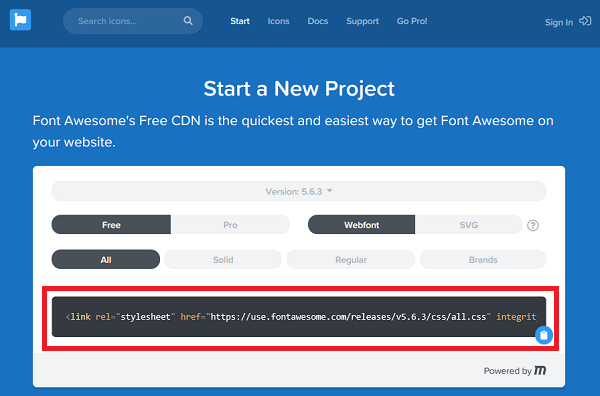Viewport: 600px width, 396px height.
Task: Click the Start a New Project heading
Action: pos(299,89)
